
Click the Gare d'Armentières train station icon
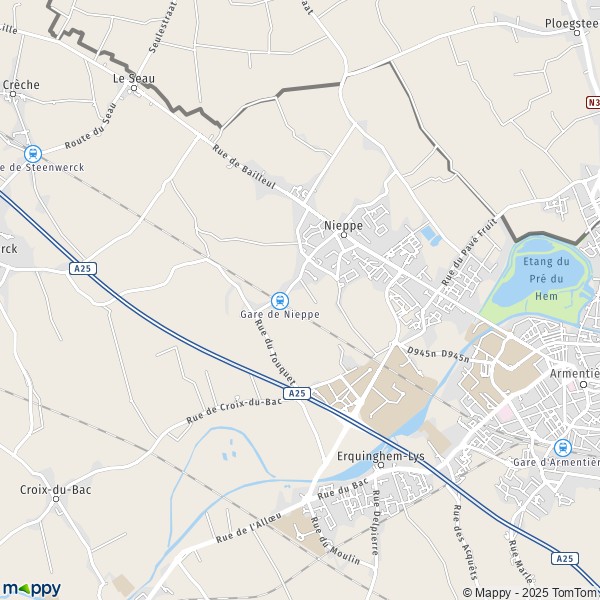pyautogui.click(x=563, y=448)
